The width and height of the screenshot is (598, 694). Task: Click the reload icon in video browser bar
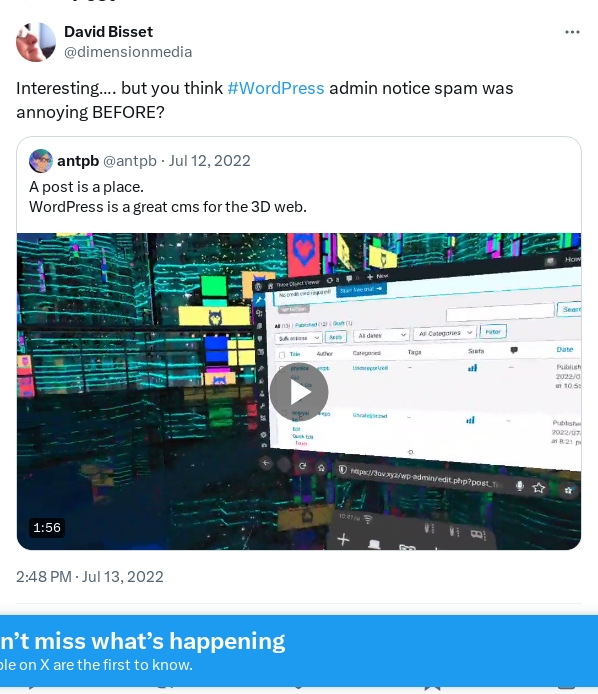pos(302,466)
